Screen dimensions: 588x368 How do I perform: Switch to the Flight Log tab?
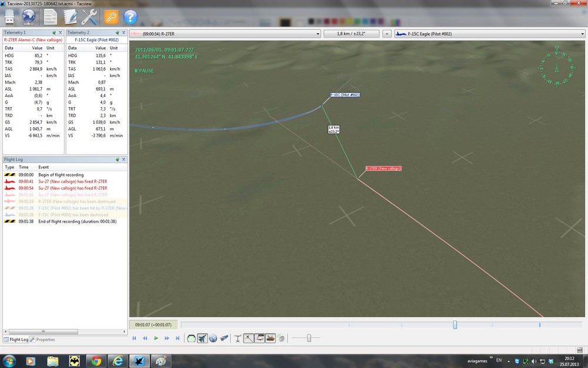point(16,340)
